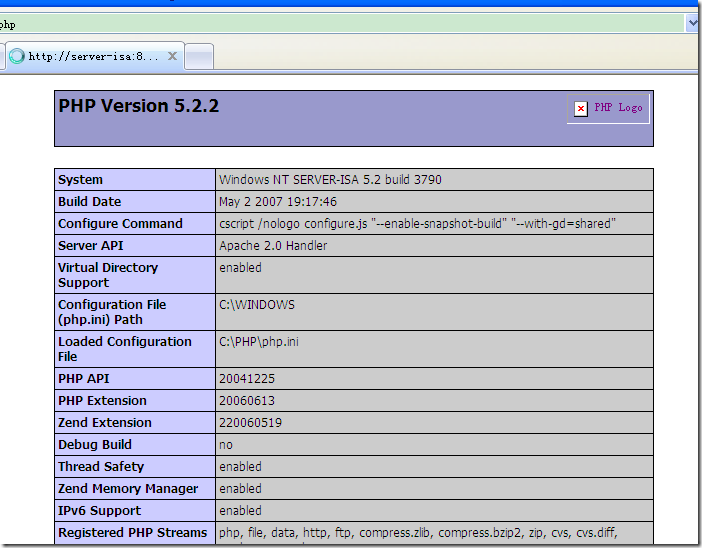
Task: Click the May 2 2007 19:17:46 value
Action: (x=278, y=201)
